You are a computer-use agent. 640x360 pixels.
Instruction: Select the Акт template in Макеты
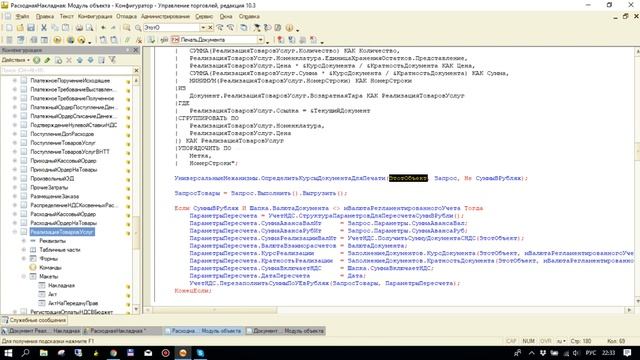(52, 294)
